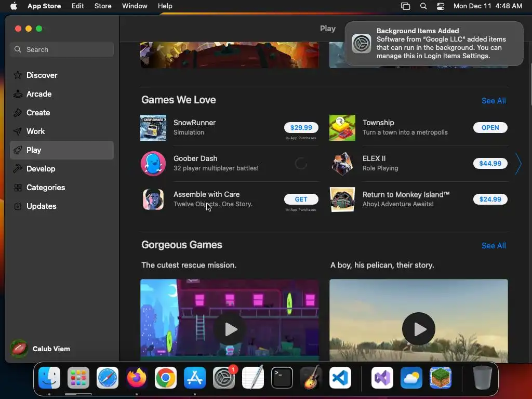Viewport: 532px width, 399px height.
Task: Buy ELEX II for $44.99
Action: pos(490,164)
